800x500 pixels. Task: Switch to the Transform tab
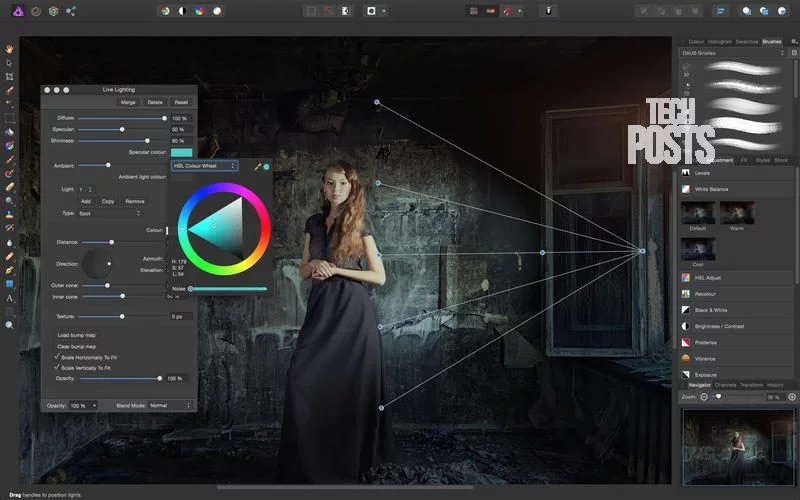tap(751, 385)
